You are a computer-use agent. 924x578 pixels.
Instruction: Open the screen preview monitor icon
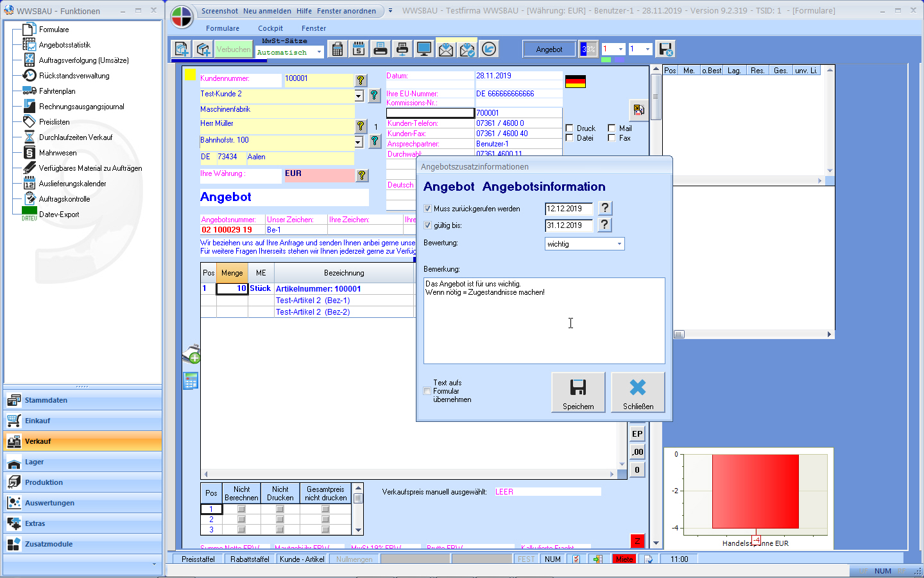[x=424, y=49]
